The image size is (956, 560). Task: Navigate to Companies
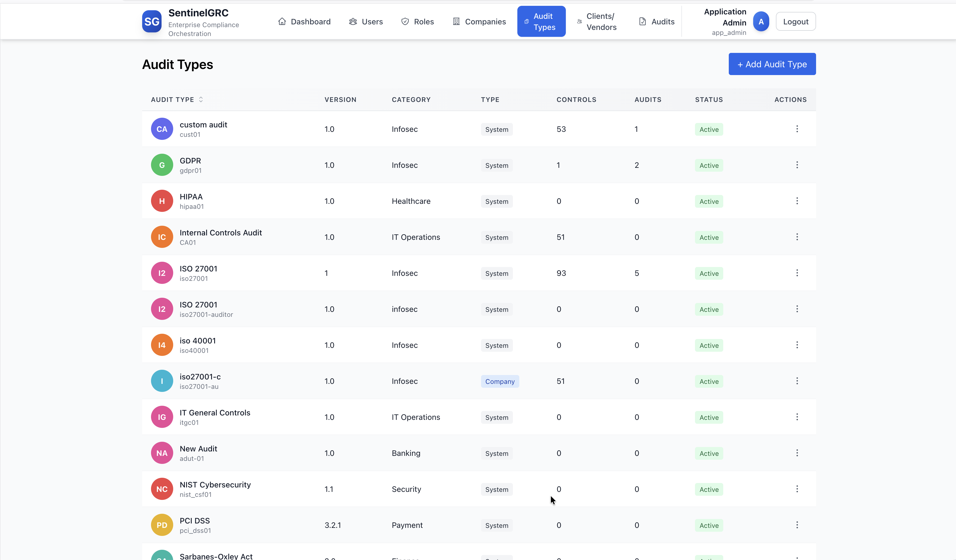(479, 22)
